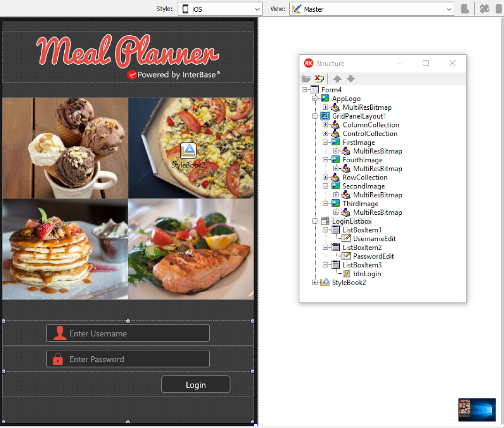Select the pancakes image

click(65, 249)
